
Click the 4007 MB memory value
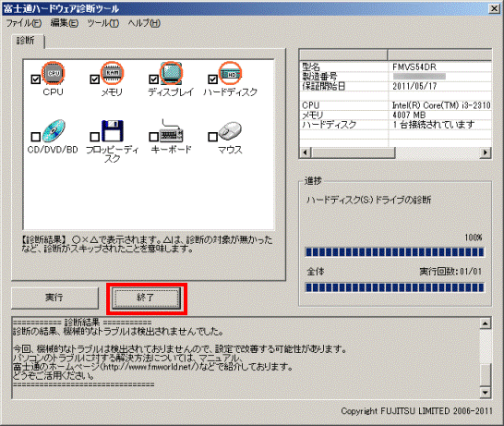click(409, 115)
